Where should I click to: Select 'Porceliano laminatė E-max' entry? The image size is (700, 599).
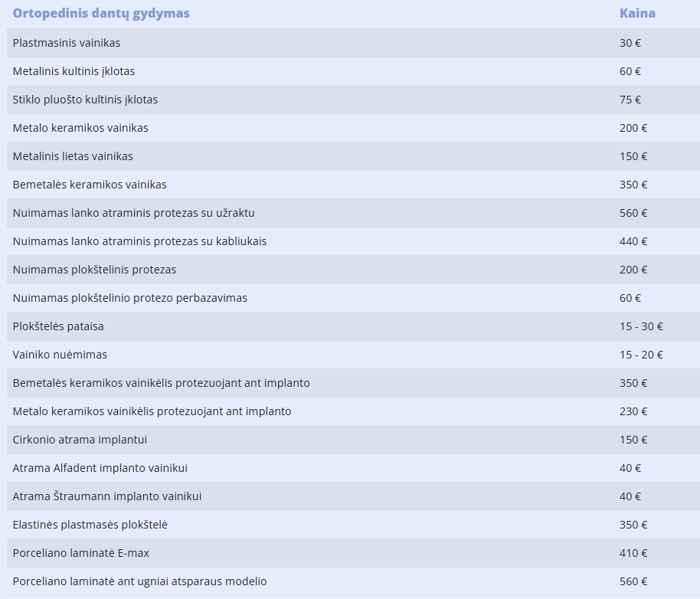click(x=81, y=553)
